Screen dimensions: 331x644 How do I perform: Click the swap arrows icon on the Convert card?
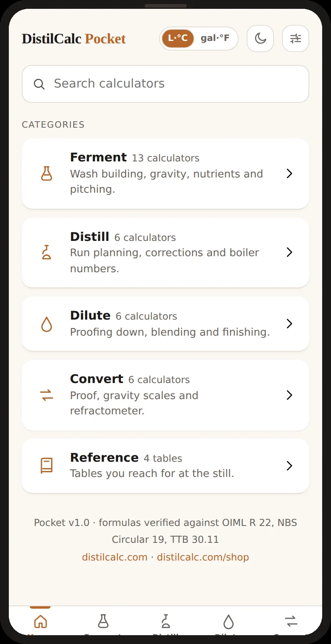[47, 395]
